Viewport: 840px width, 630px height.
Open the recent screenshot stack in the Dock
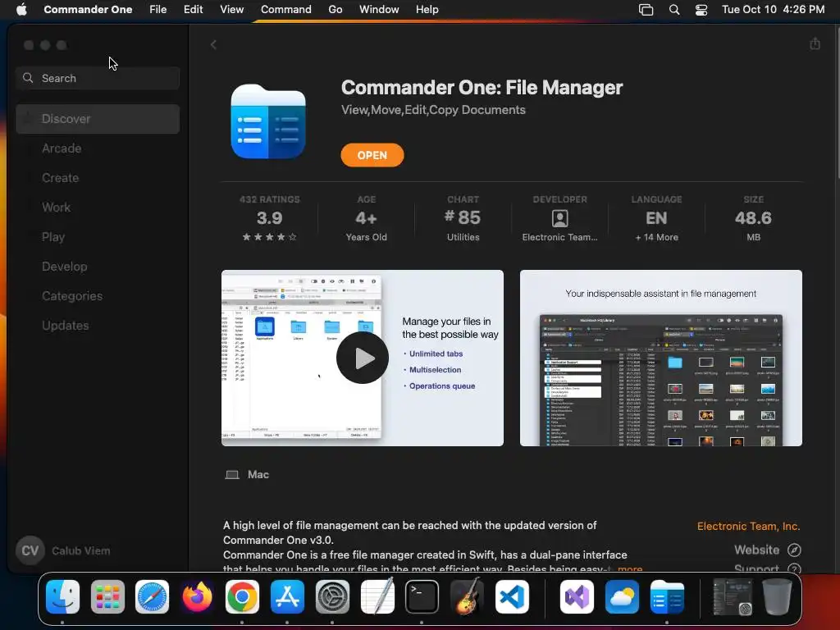pyautogui.click(x=733, y=597)
